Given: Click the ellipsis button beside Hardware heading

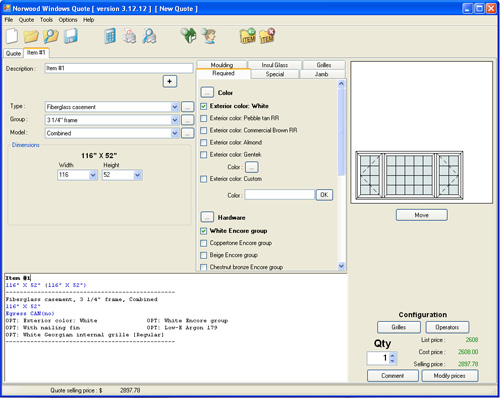Looking at the screenshot, I should [207, 217].
